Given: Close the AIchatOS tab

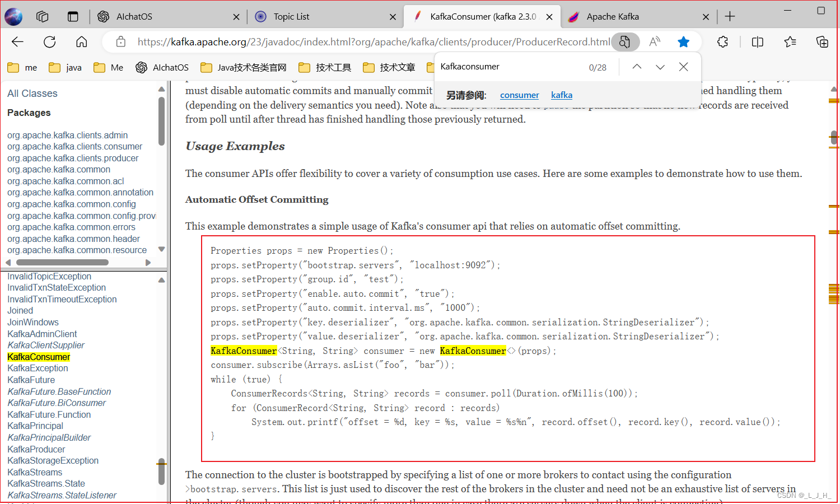Looking at the screenshot, I should pyautogui.click(x=236, y=17).
